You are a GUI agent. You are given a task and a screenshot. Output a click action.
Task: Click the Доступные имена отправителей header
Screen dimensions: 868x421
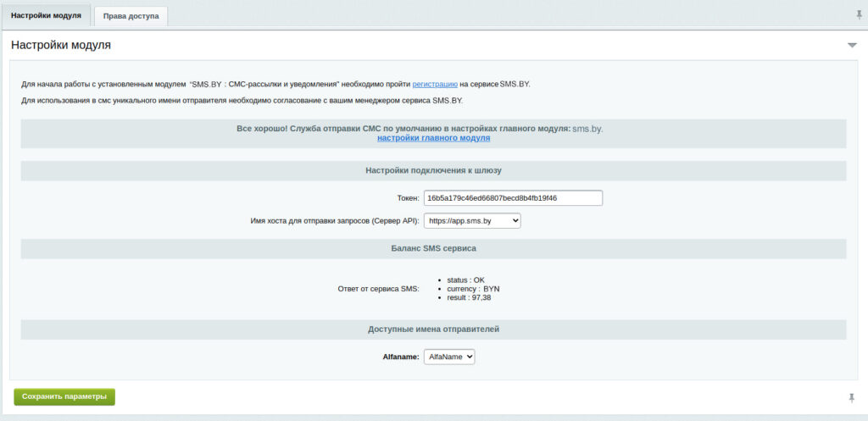click(x=433, y=330)
